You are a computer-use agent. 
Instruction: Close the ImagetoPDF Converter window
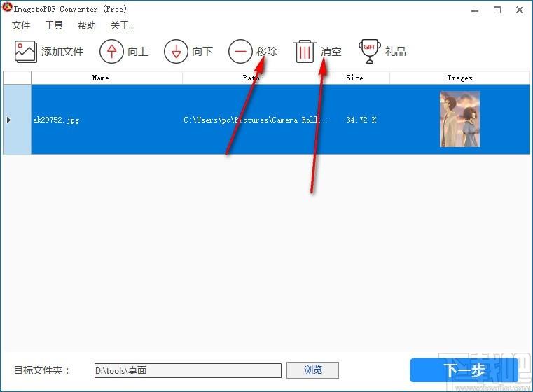coord(520,10)
